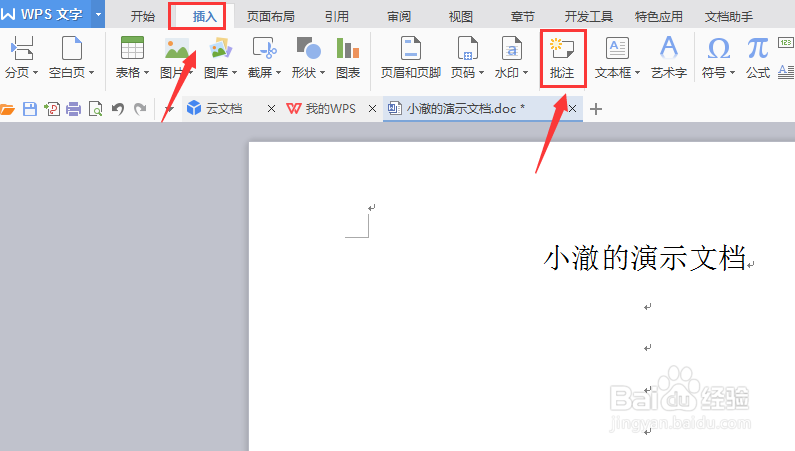The image size is (795, 451).
Task: Expand the 空白页 dropdown arrow
Action: (x=91, y=72)
